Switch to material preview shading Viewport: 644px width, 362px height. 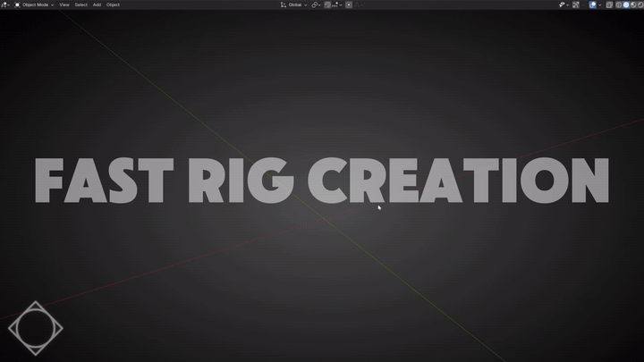[633, 5]
